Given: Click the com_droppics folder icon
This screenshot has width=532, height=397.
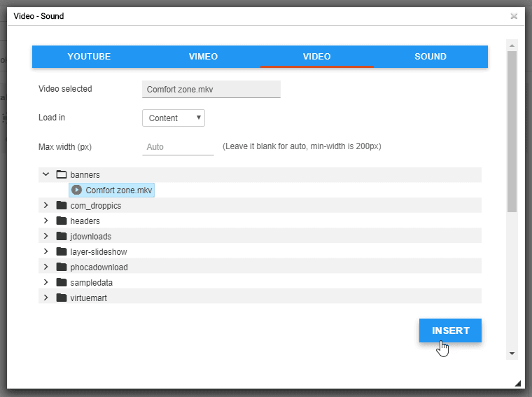Looking at the screenshot, I should click(61, 205).
